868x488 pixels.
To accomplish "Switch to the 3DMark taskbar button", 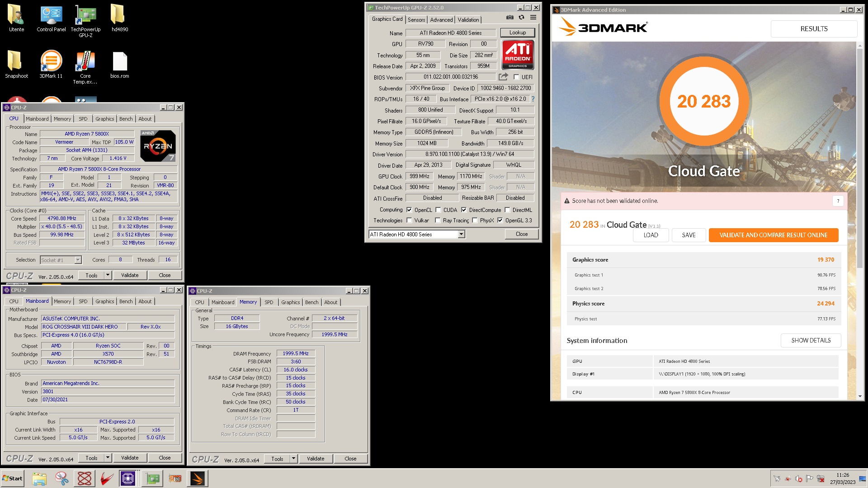I will tap(198, 479).
